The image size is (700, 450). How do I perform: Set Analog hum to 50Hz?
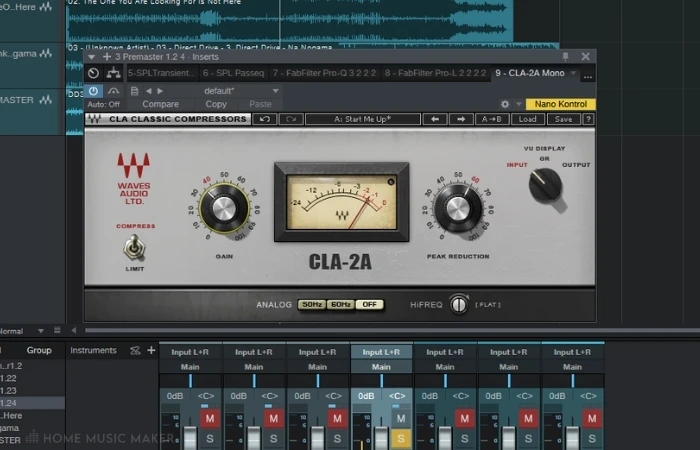click(312, 304)
